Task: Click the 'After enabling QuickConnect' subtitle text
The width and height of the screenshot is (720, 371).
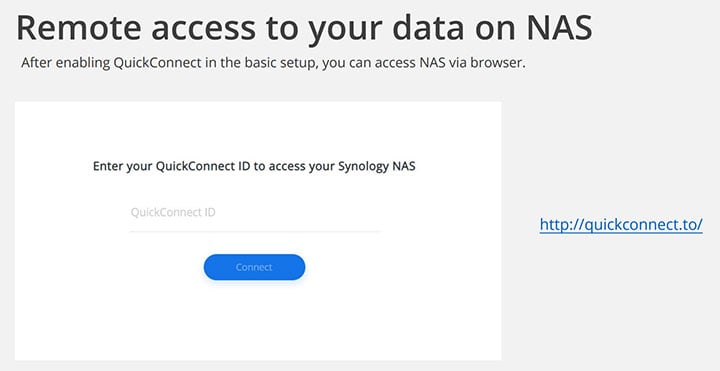Action: pos(273,63)
